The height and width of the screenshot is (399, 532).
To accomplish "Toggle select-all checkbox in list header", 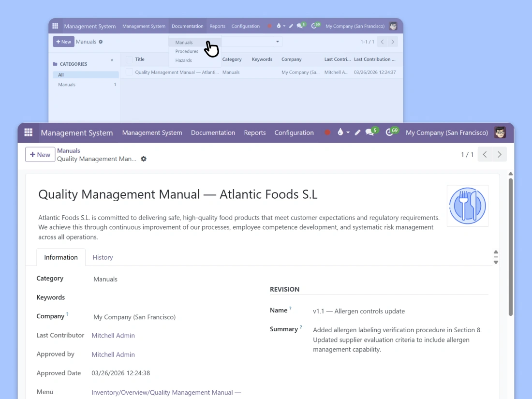I will click(129, 59).
